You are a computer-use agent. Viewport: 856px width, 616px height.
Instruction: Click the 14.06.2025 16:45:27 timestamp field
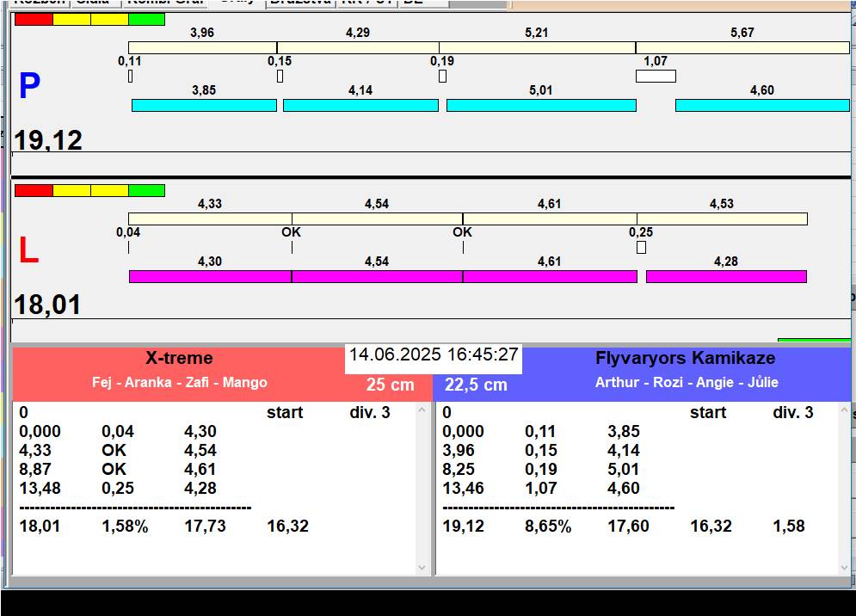coord(434,354)
